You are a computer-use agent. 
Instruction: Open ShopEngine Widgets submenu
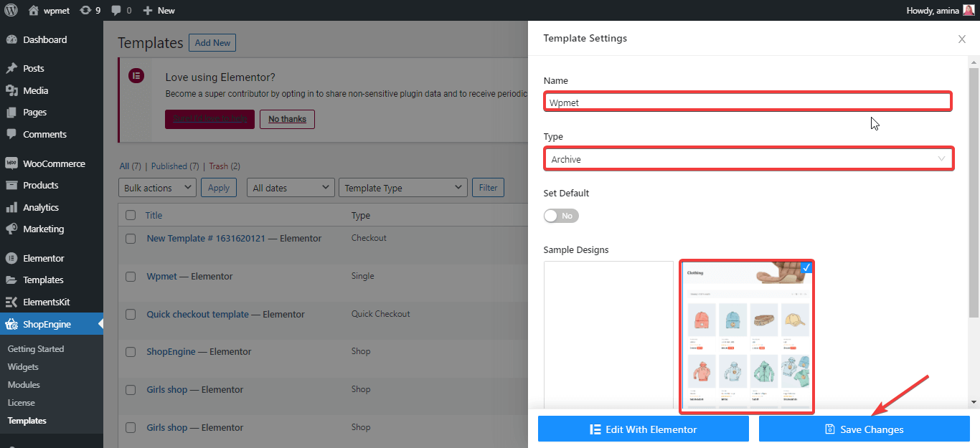point(23,366)
